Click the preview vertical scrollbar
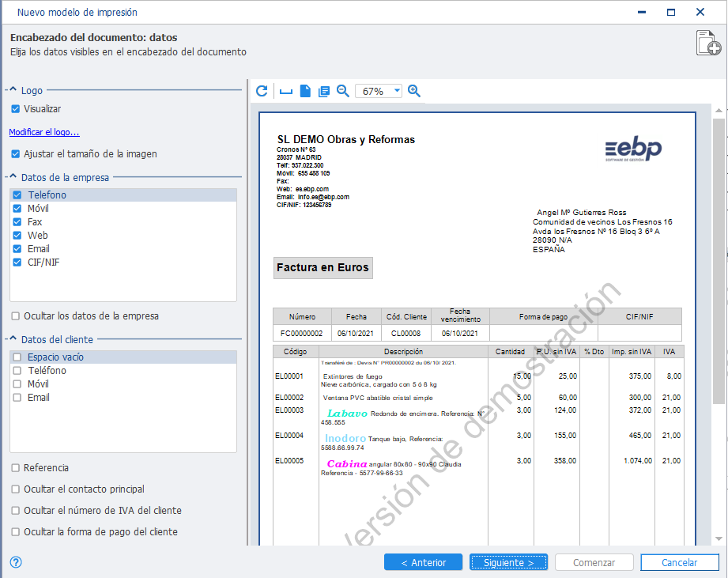The width and height of the screenshot is (728, 578). (719, 324)
